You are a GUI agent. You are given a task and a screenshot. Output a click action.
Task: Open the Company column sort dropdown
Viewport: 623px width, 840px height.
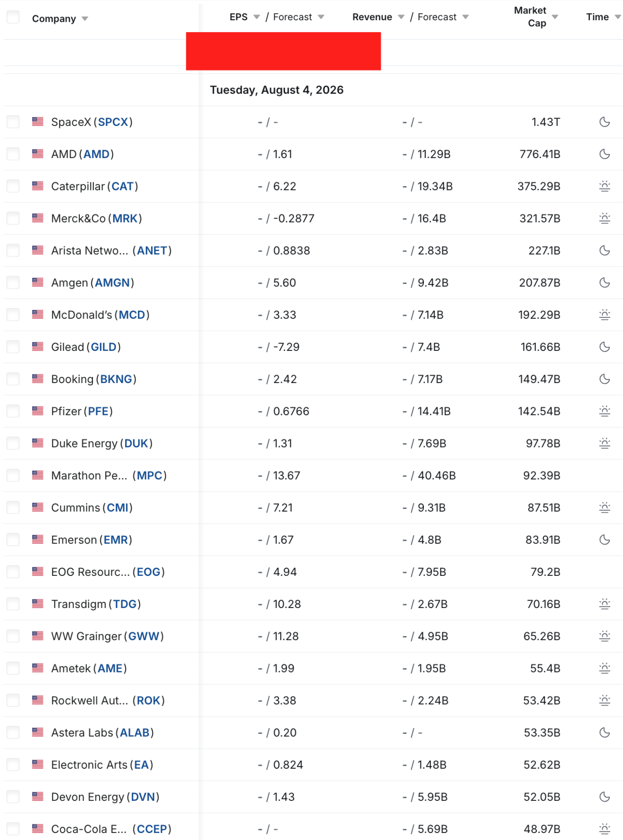pyautogui.click(x=85, y=19)
